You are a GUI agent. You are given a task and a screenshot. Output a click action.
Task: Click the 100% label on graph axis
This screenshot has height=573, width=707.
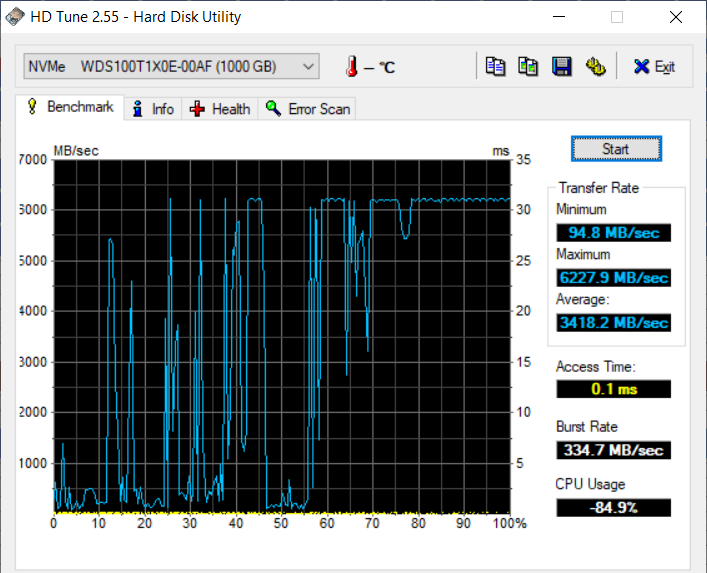click(510, 523)
